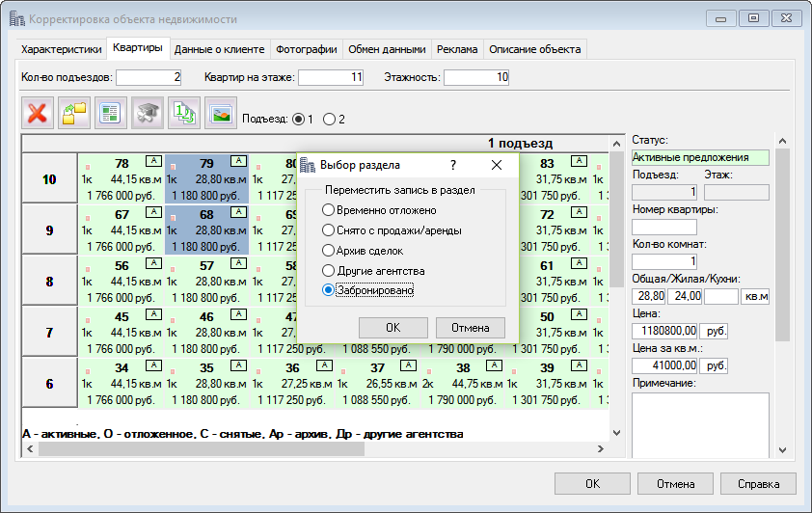Click the numbered copy documents icon
Viewport: 812px width, 513px height.
point(184,113)
